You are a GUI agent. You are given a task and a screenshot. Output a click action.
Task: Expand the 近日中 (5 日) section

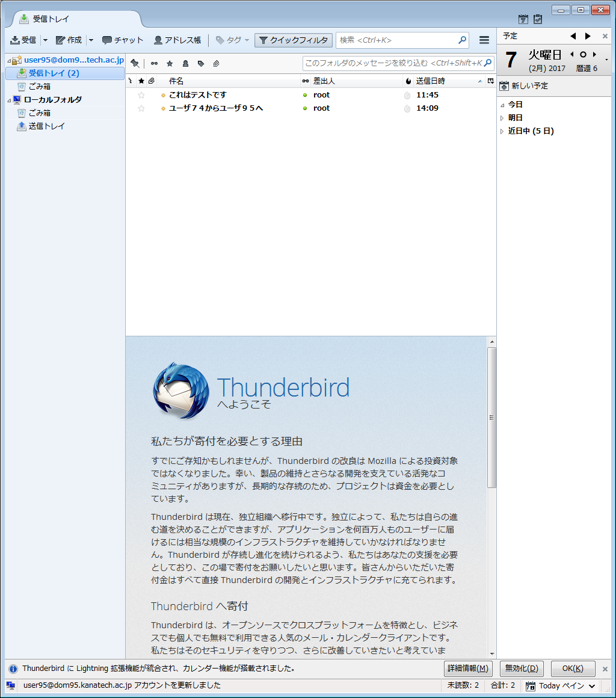(502, 131)
